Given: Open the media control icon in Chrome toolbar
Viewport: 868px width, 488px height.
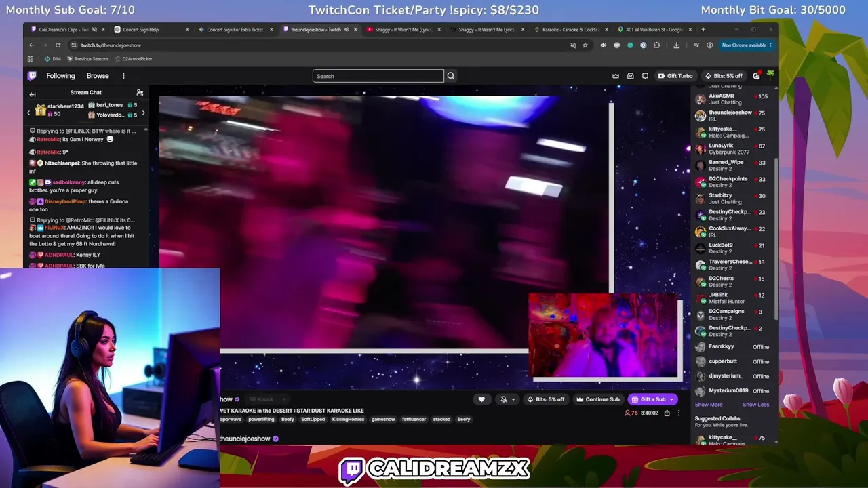Looking at the screenshot, I should point(696,45).
